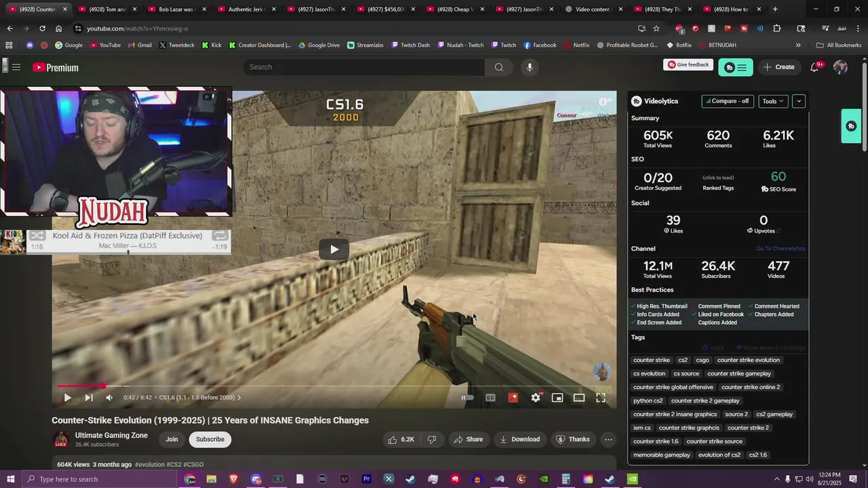
Task: Click the #evolution hashtag link
Action: (150, 465)
